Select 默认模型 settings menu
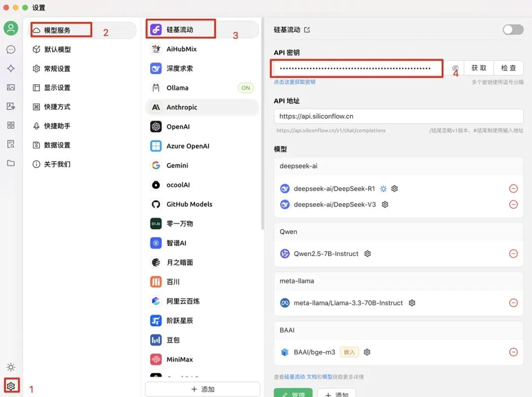The width and height of the screenshot is (532, 397). (x=82, y=49)
